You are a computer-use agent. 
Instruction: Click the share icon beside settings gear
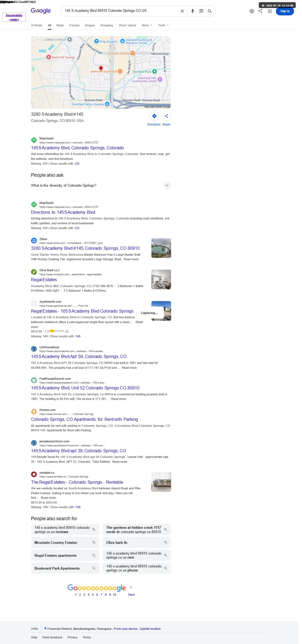[260, 11]
